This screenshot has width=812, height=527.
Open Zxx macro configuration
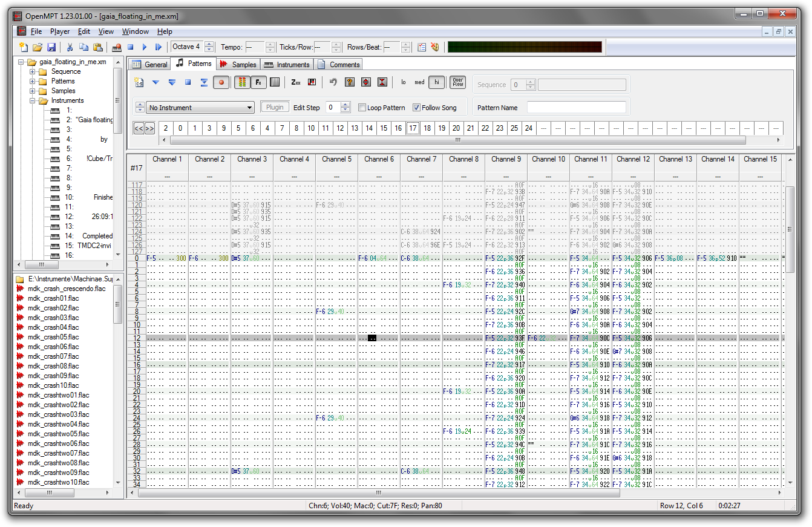point(296,82)
